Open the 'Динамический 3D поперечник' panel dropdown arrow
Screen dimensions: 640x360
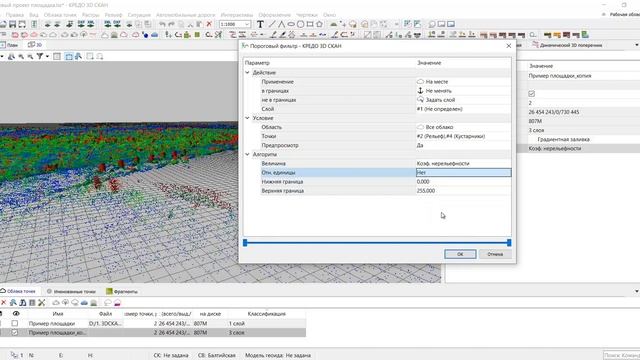pos(637,45)
